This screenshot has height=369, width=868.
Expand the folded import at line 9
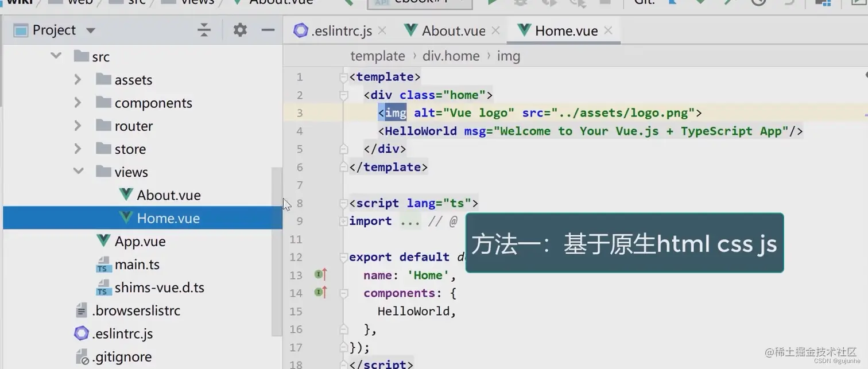(x=343, y=221)
